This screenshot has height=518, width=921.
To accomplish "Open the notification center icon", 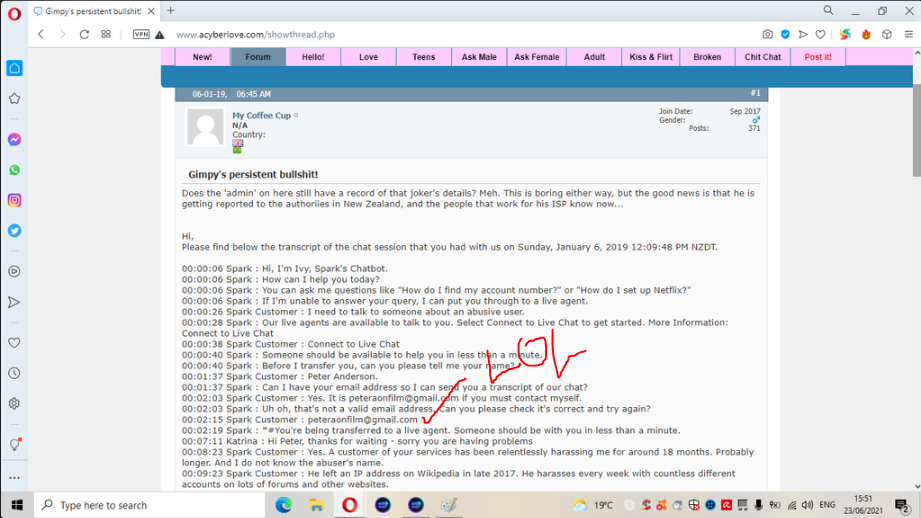I will point(902,505).
